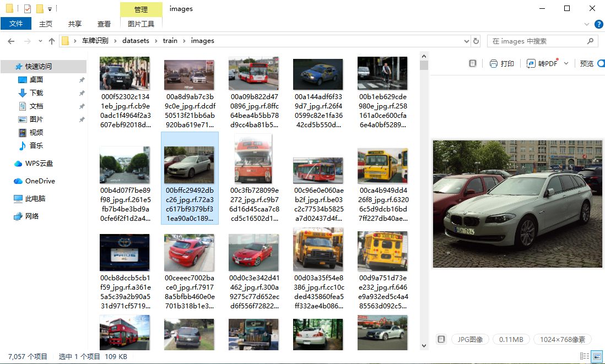
Task: Click the pin icon next to 下载
Action: point(82,93)
